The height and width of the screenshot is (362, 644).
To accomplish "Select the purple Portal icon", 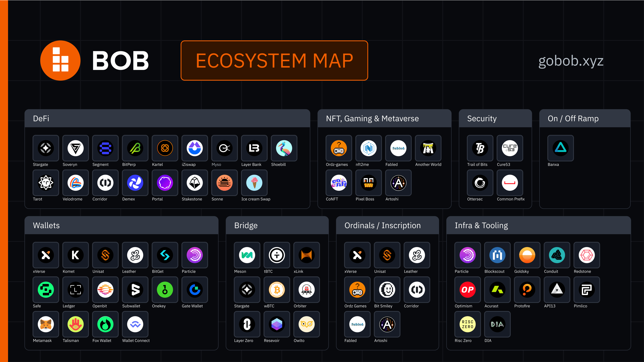I will click(x=165, y=183).
